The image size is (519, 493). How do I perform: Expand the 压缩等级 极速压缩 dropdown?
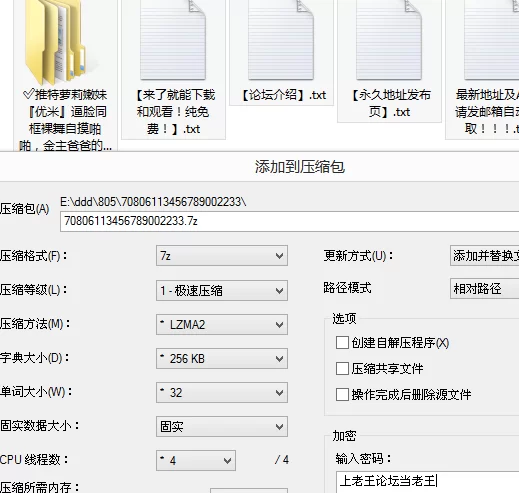click(222, 290)
